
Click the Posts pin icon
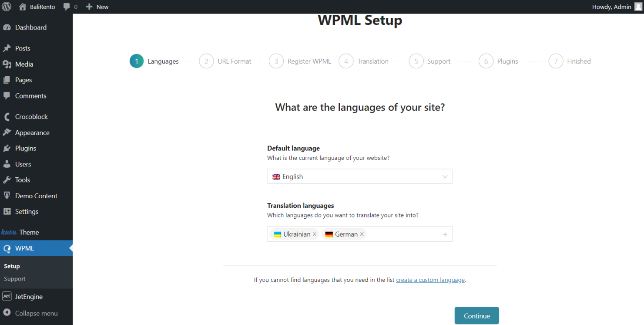pyautogui.click(x=7, y=48)
